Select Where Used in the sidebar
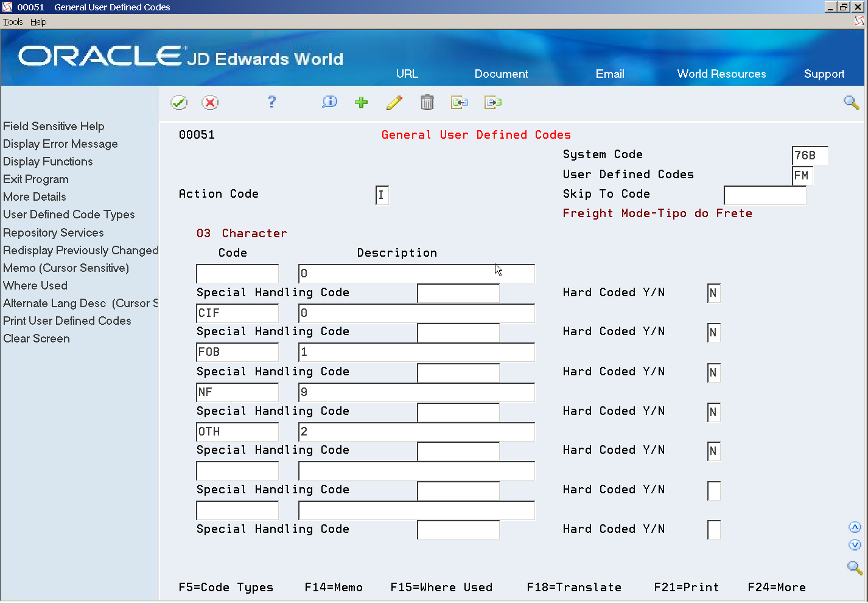 click(35, 285)
